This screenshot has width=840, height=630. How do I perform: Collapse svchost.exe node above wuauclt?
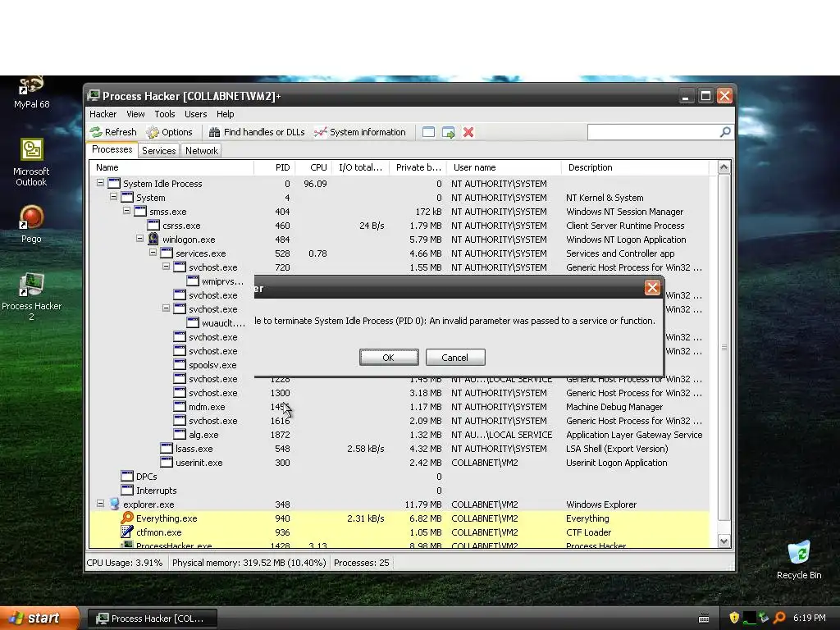tap(166, 308)
